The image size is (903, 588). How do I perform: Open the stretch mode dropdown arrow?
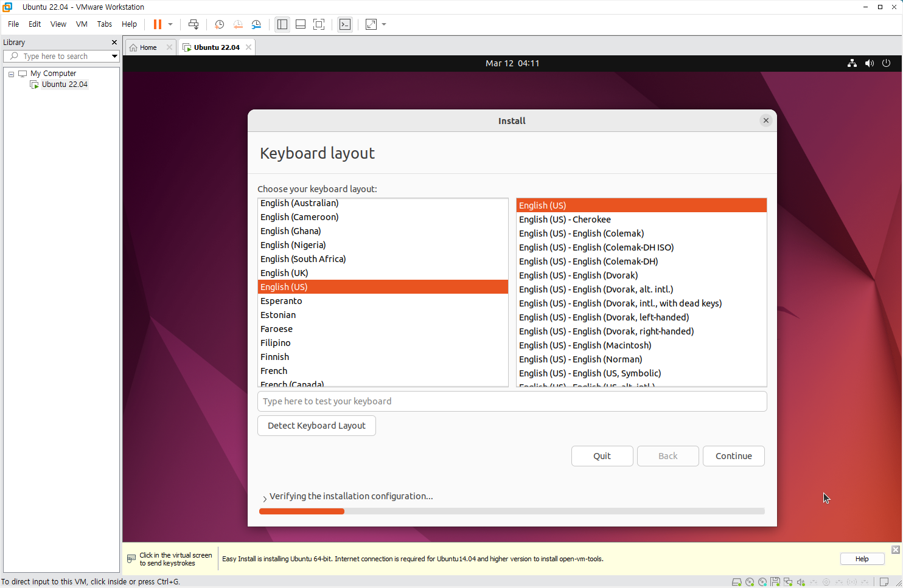point(384,24)
